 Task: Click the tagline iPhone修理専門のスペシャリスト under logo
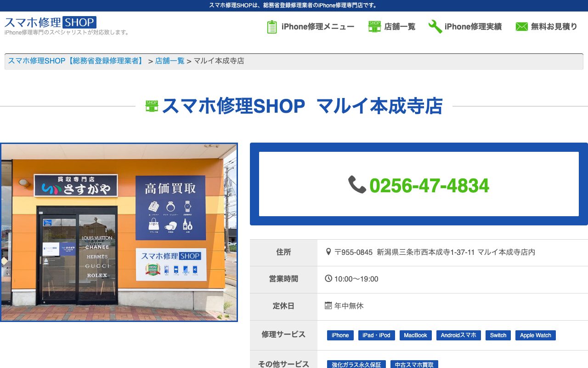pyautogui.click(x=67, y=32)
